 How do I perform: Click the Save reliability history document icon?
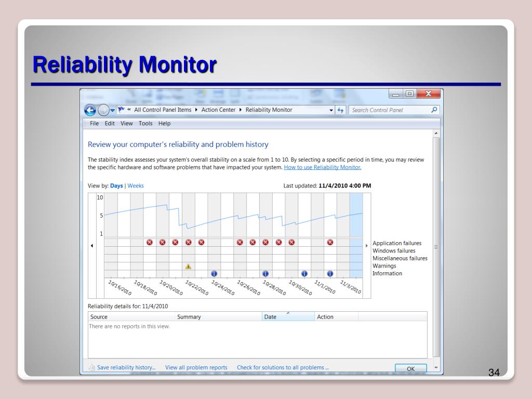tap(91, 367)
